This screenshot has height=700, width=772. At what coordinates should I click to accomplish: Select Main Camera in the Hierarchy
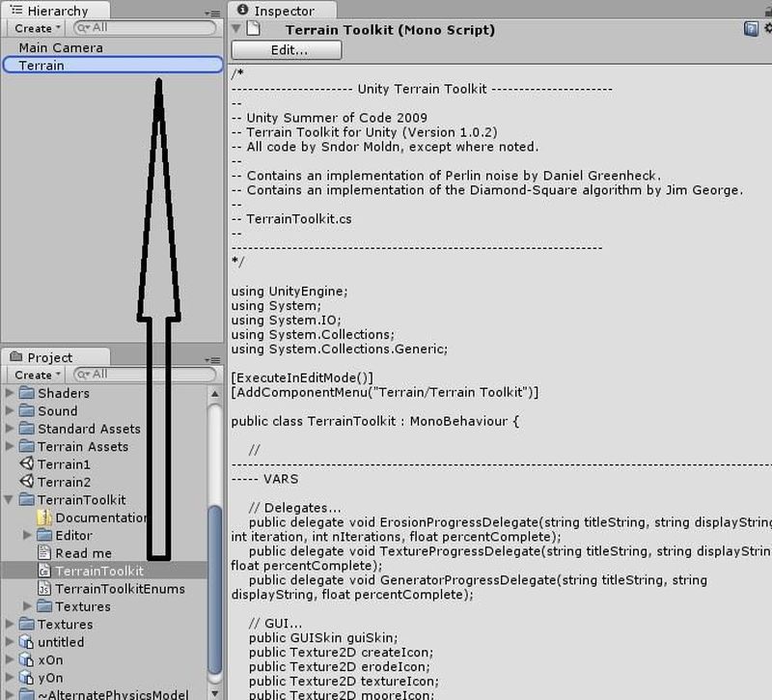60,47
